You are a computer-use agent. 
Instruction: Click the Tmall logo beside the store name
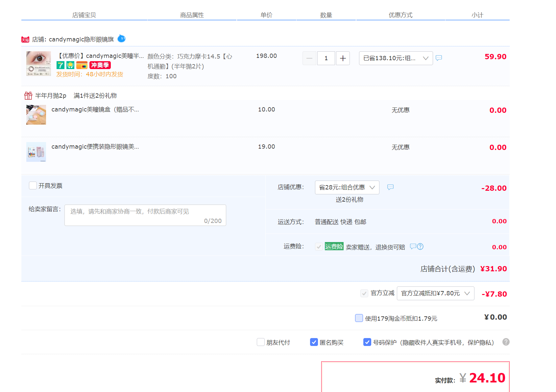[25, 39]
